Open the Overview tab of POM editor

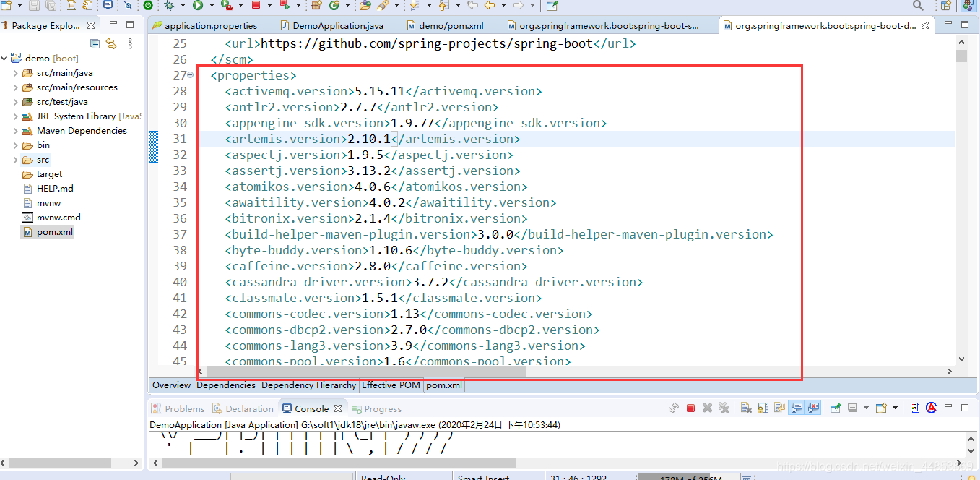(x=172, y=385)
